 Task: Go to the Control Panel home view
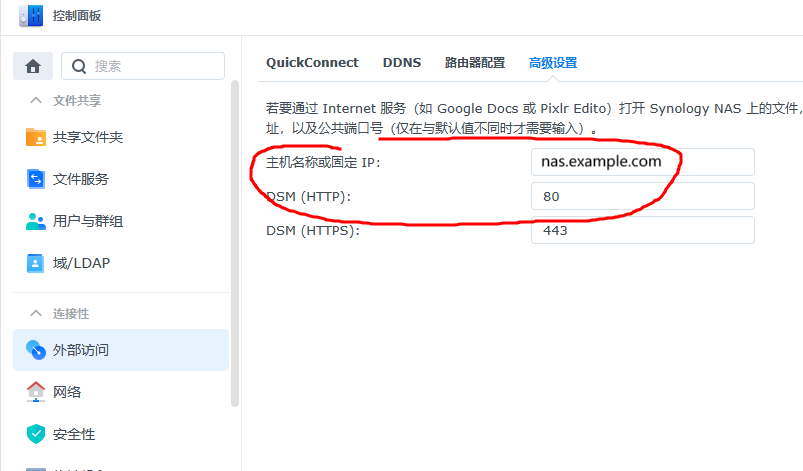click(33, 66)
